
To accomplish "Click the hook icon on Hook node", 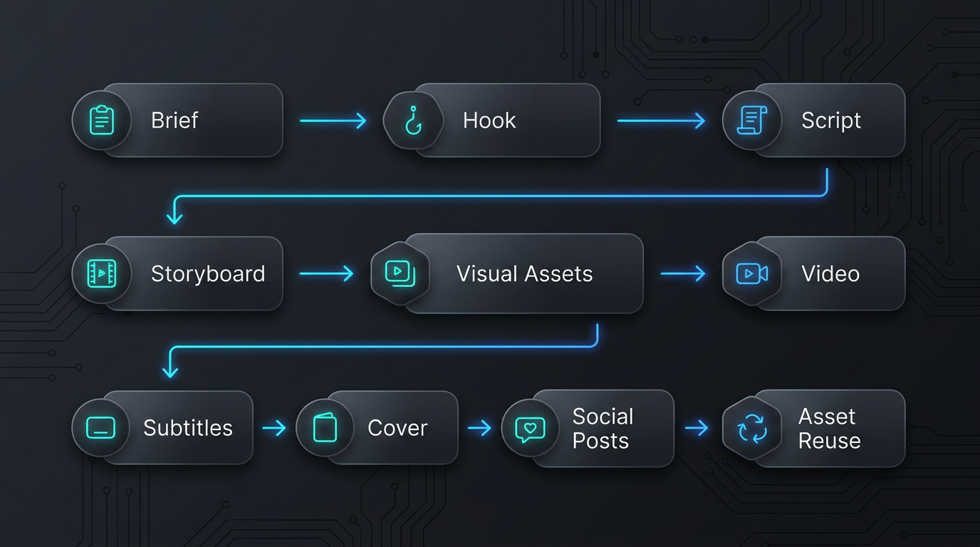I will point(413,120).
